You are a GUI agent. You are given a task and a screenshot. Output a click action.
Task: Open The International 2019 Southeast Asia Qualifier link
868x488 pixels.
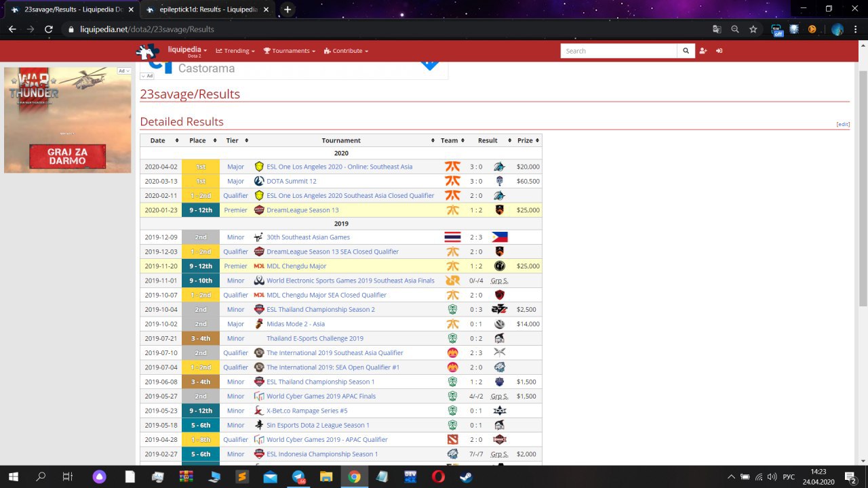[335, 353]
